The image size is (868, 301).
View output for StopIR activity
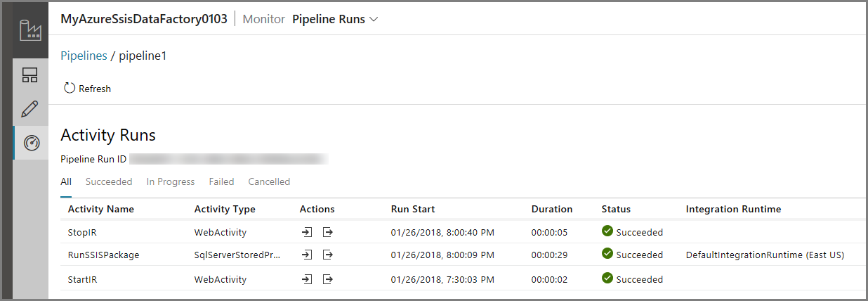coord(327,232)
